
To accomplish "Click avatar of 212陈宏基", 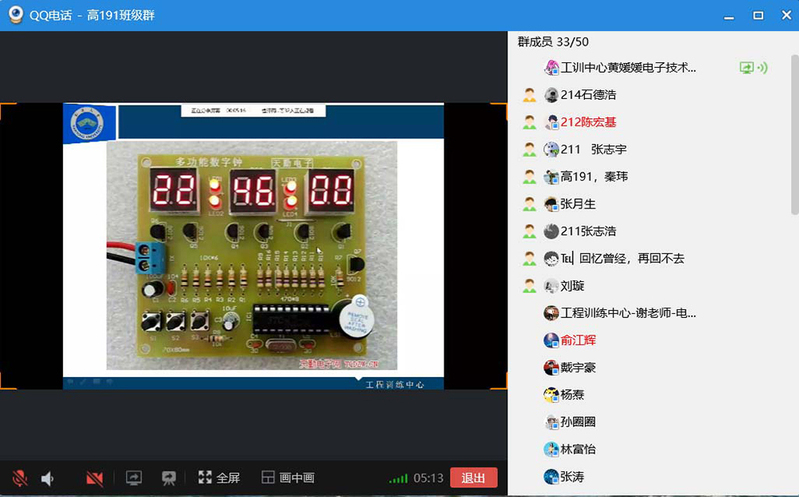I will click(551, 122).
